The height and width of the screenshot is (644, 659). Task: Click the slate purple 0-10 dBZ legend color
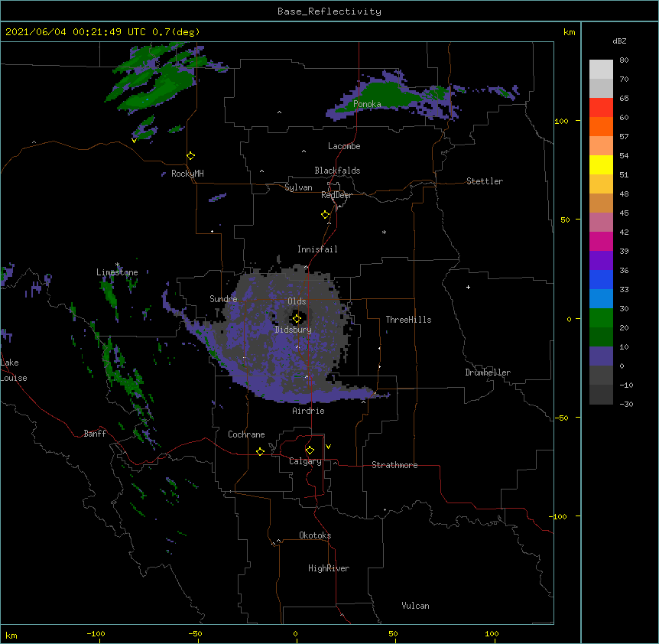(x=601, y=356)
